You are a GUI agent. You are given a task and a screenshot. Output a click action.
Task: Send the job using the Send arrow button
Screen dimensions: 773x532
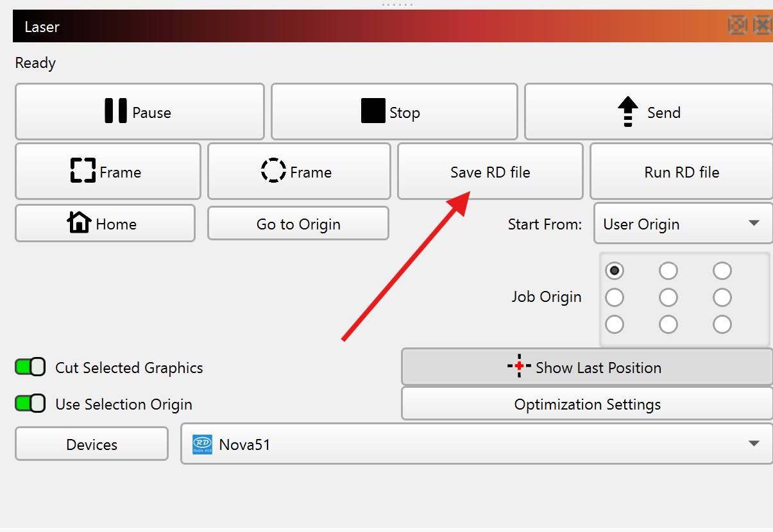coord(649,112)
